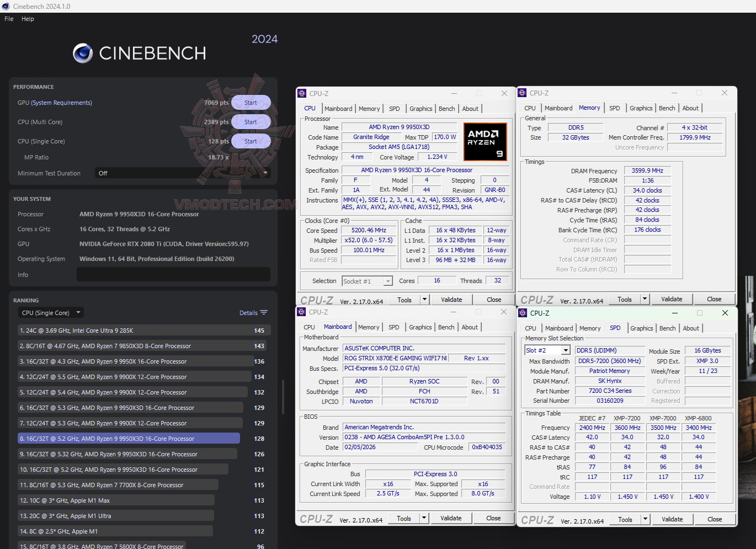Switch to Bench tab in top-left CPU-Z window
Screen dimensions: 756x549
coord(447,109)
